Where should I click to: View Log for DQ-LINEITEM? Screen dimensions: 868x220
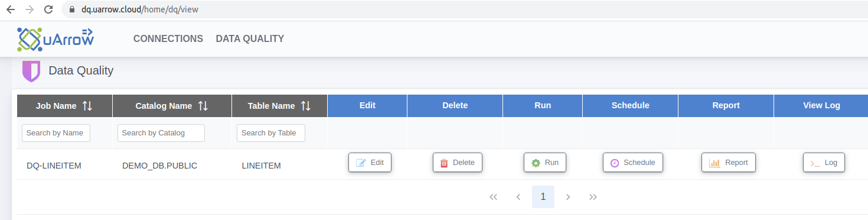(x=824, y=163)
